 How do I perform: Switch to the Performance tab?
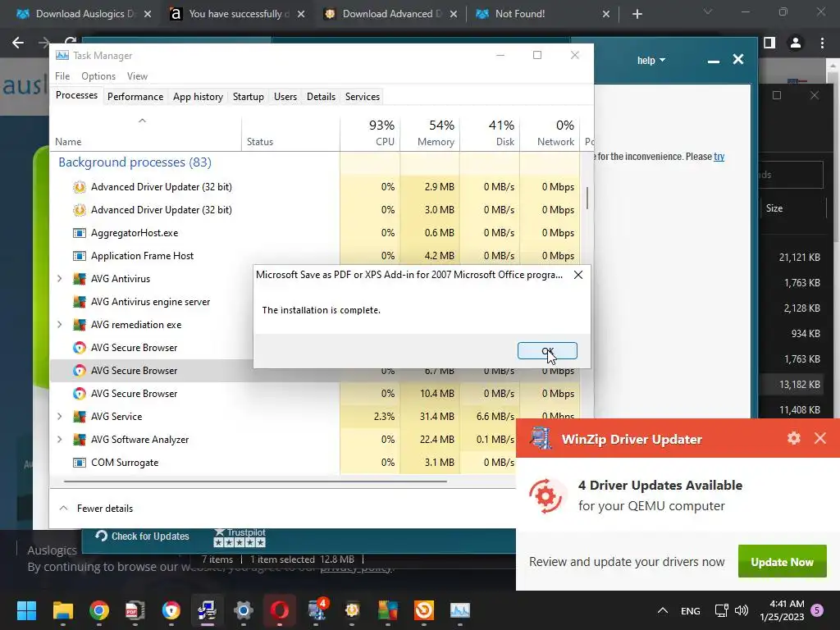[135, 97]
